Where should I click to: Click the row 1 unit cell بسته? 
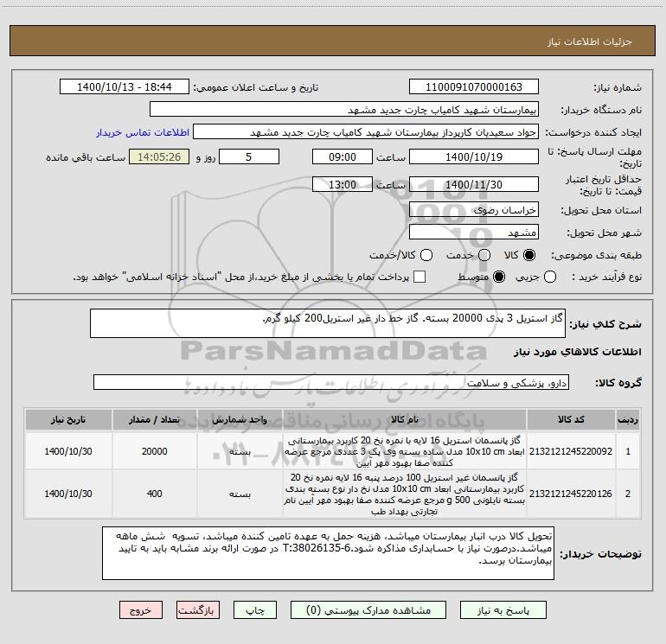click(x=240, y=451)
